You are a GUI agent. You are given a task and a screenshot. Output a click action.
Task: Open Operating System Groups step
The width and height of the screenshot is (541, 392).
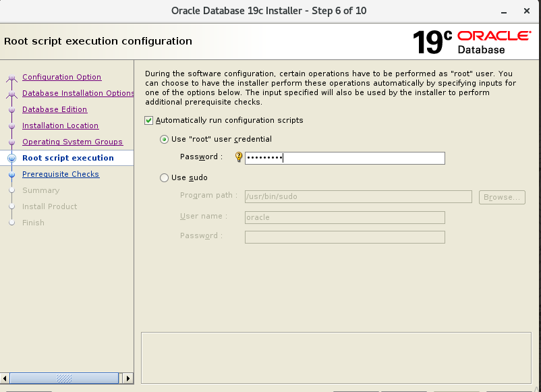coord(72,142)
